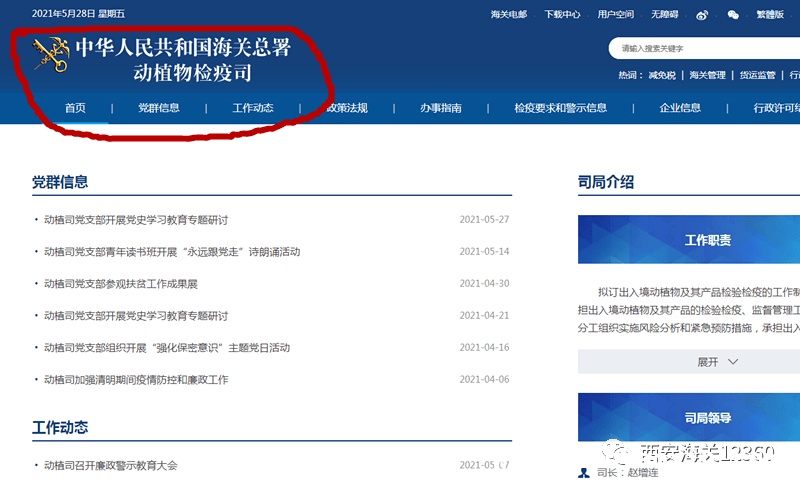
Task: Click the date 2021-04-30
Action: [x=484, y=283]
